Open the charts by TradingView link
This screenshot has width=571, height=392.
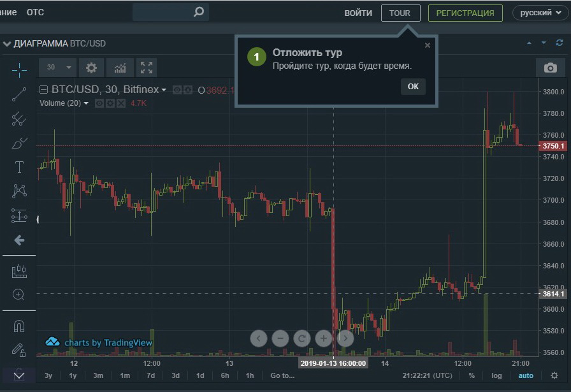(x=99, y=342)
